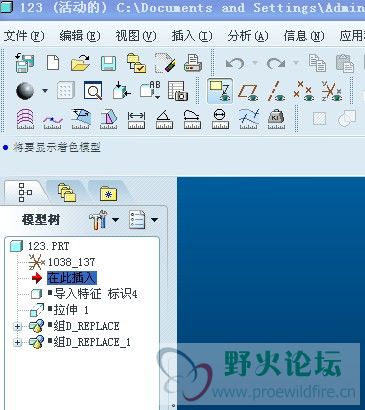Expand the 组D_REPLACE_1 group node
Viewport: 365px width, 410px height.
[x=17, y=342]
